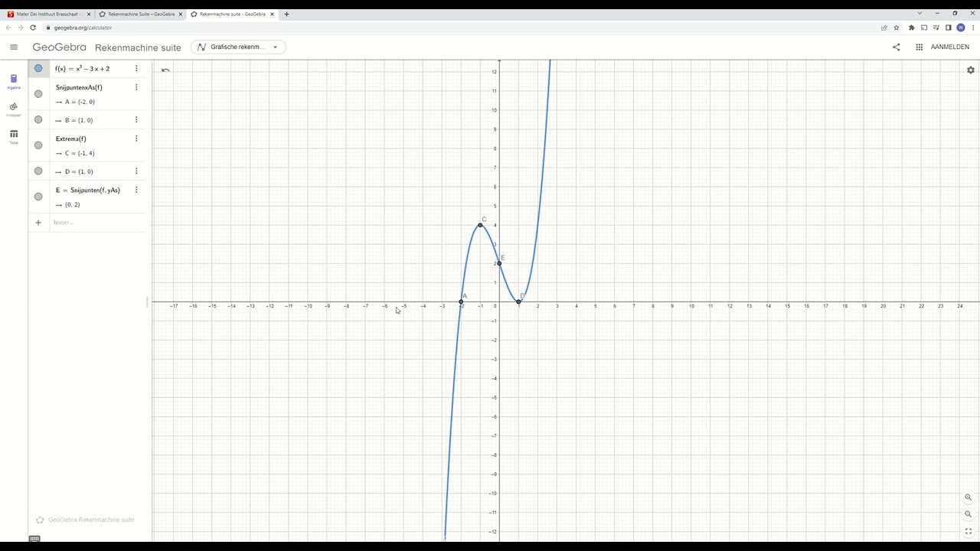Go back in browser history
The width and height of the screenshot is (980, 551).
click(x=8, y=28)
